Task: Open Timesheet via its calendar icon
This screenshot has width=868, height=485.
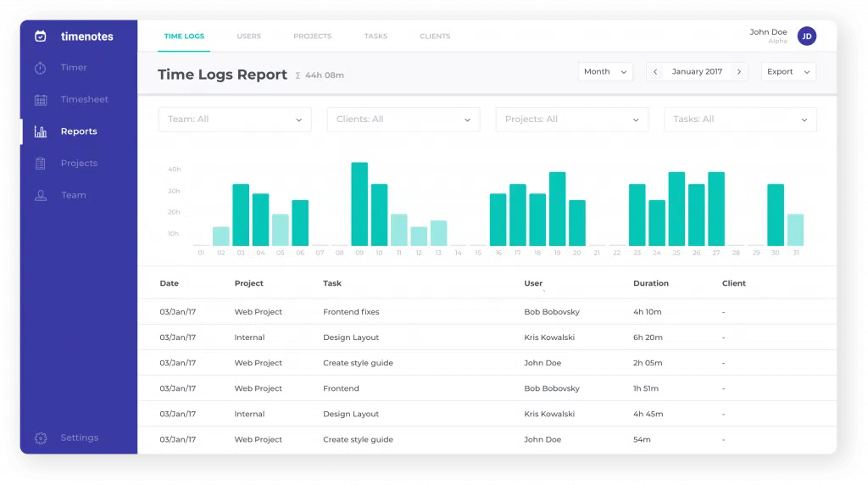Action: point(41,100)
